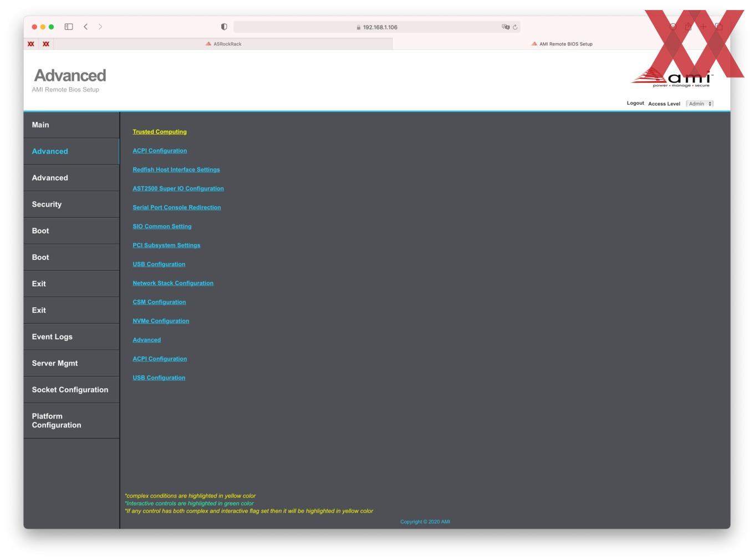Reload the page with the refresh icon

pyautogui.click(x=515, y=27)
